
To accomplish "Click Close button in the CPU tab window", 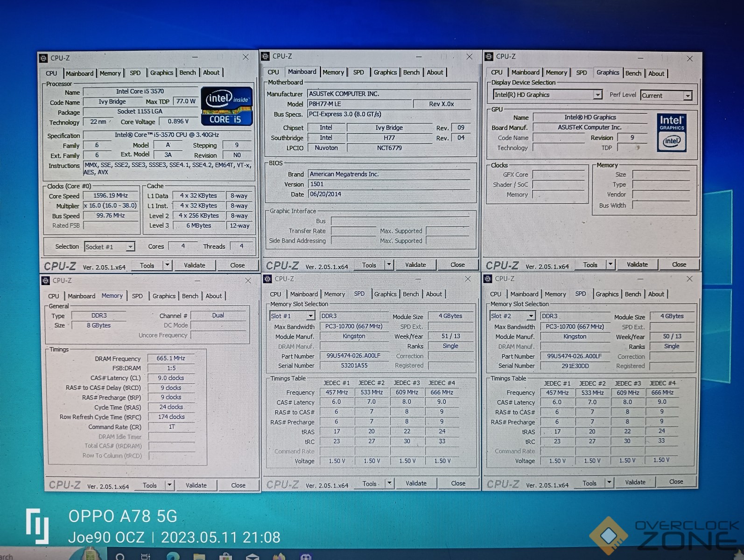I will [238, 265].
